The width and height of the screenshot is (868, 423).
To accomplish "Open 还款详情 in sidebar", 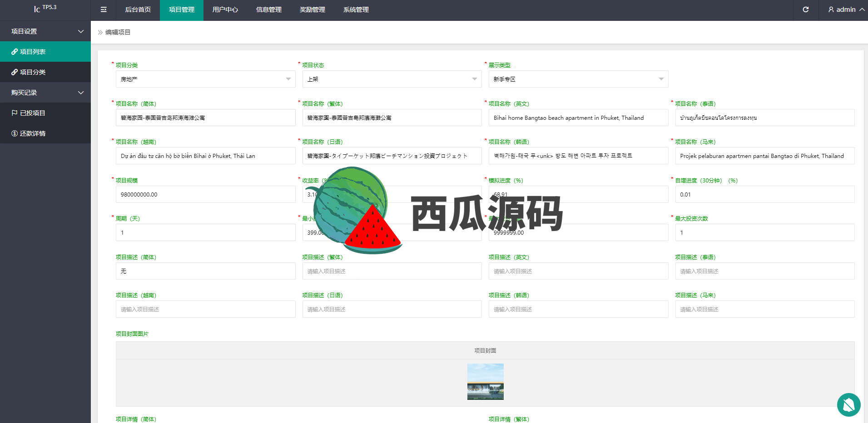I will pos(45,133).
